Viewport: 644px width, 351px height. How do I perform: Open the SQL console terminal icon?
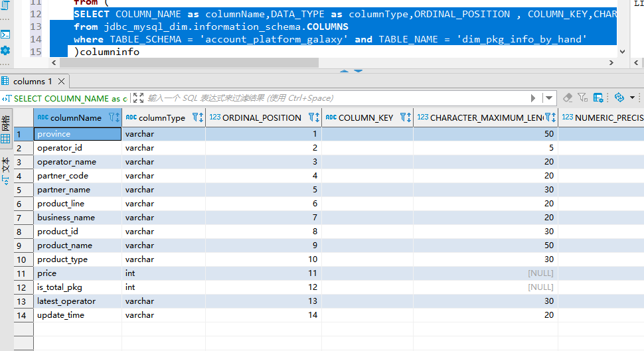(x=5, y=35)
